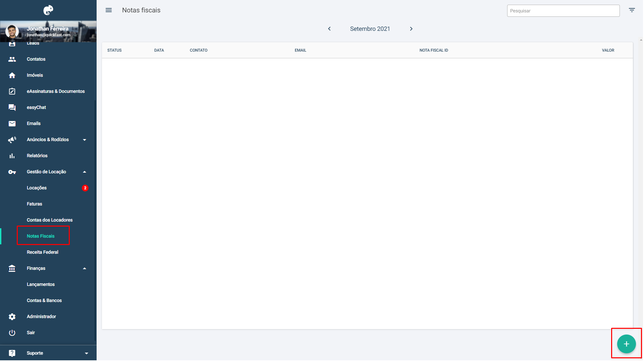Expand Anúncios & Rodízios dropdown arrow

85,140
